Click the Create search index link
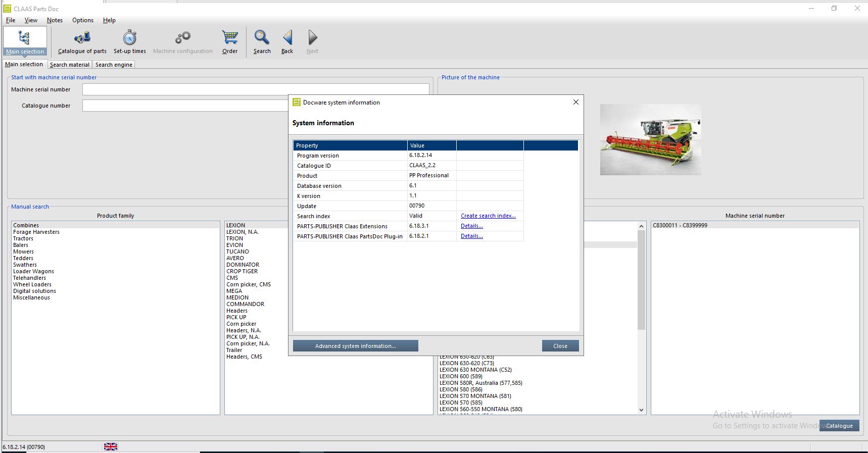This screenshot has height=453, width=868. [x=488, y=216]
